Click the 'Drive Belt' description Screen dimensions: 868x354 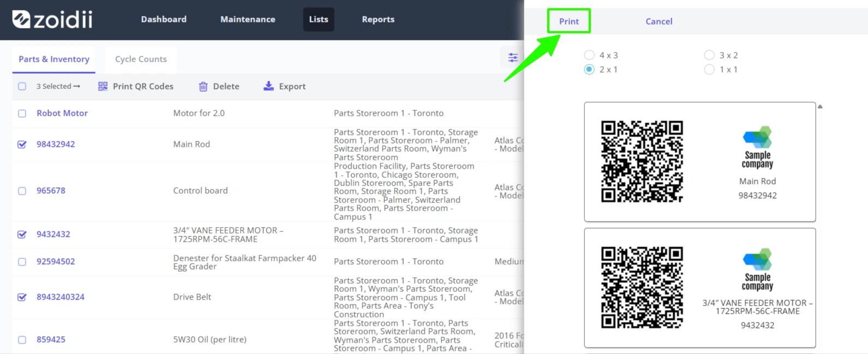192,297
